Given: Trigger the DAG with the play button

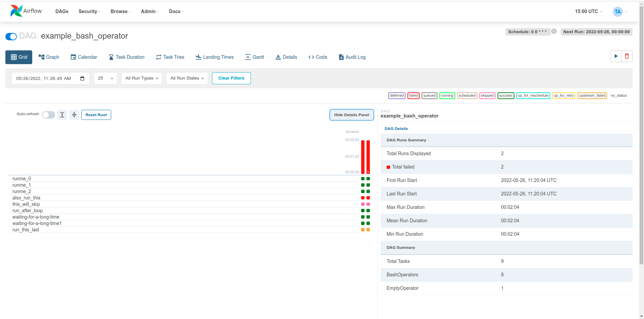Looking at the screenshot, I should coord(616,56).
